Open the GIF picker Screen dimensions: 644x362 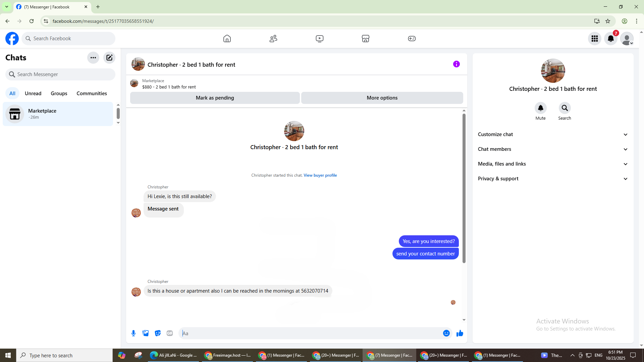tap(170, 333)
